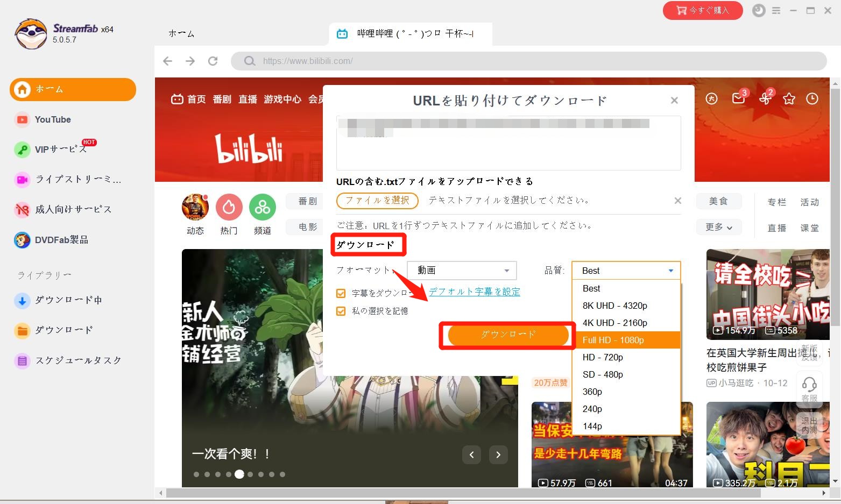Open the bilibili 动态 pinwheel icon in header
841x504 pixels.
(x=765, y=98)
